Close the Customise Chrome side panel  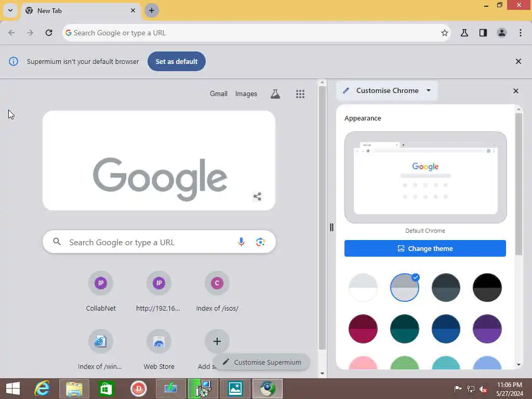pyautogui.click(x=516, y=91)
